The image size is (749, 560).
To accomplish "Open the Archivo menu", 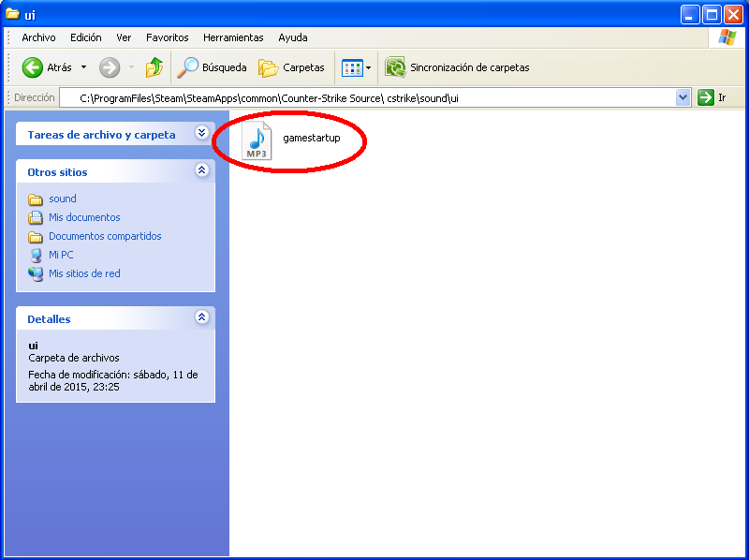I will coord(38,37).
